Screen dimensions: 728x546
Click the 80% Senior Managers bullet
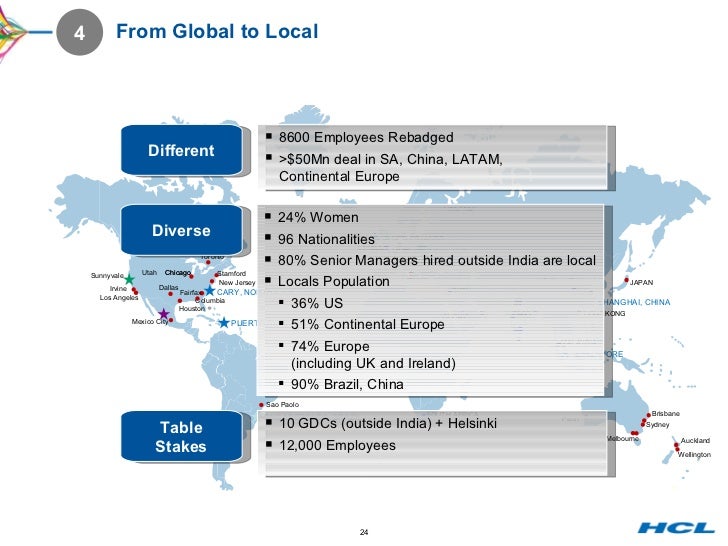(x=436, y=260)
